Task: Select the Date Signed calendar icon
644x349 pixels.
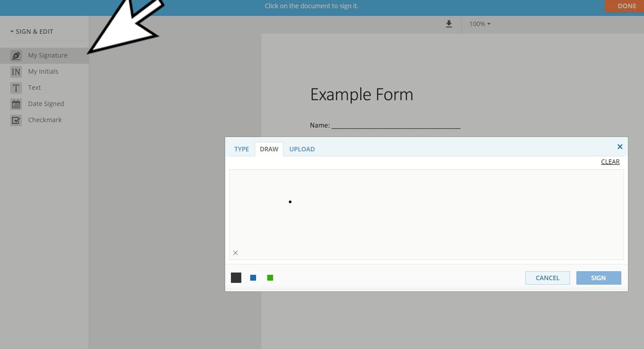Action: (16, 104)
